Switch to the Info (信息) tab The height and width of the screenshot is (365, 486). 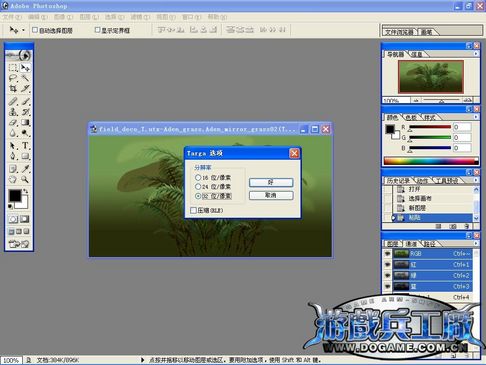(417, 54)
